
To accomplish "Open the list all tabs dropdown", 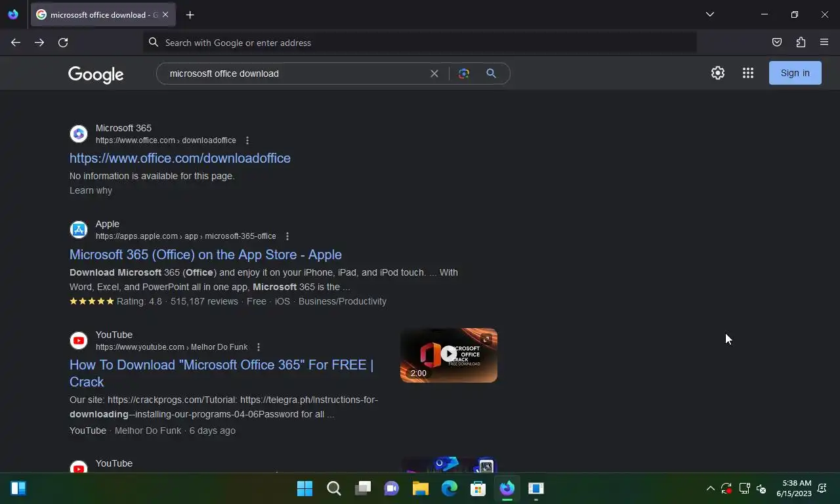I will tap(710, 14).
